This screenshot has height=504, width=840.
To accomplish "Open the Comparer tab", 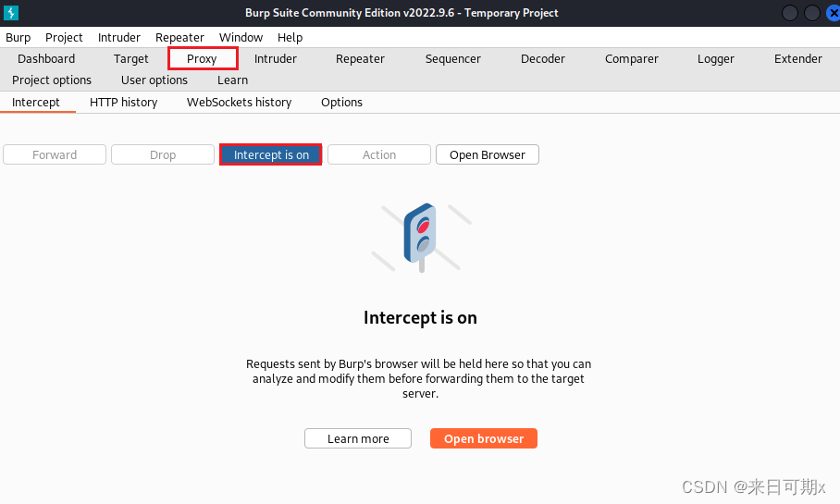I will tap(632, 59).
